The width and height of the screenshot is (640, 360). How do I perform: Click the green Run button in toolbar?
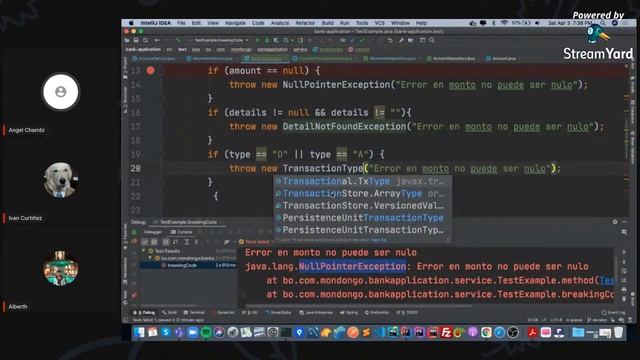click(257, 40)
